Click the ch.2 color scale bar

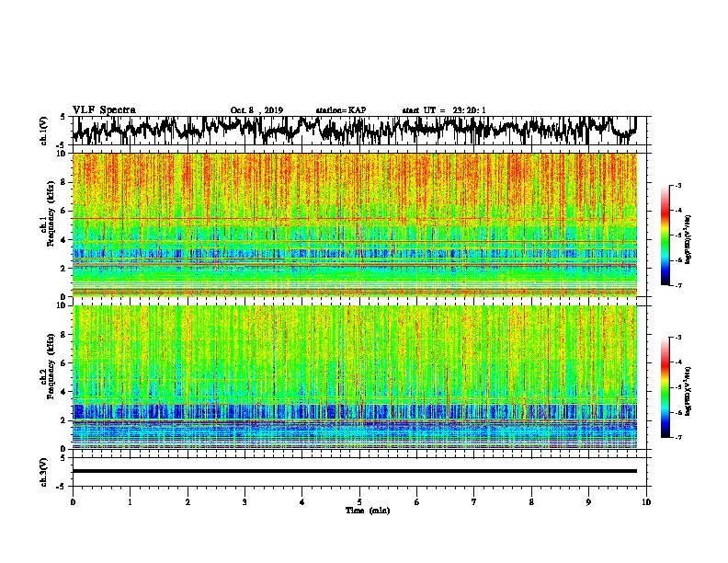pyautogui.click(x=665, y=387)
